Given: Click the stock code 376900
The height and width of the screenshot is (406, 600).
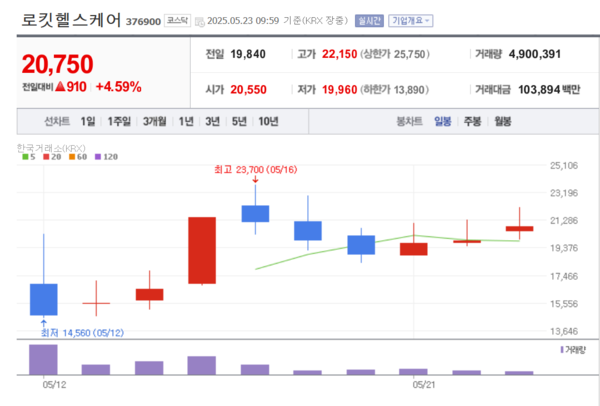Looking at the screenshot, I should coord(143,22).
